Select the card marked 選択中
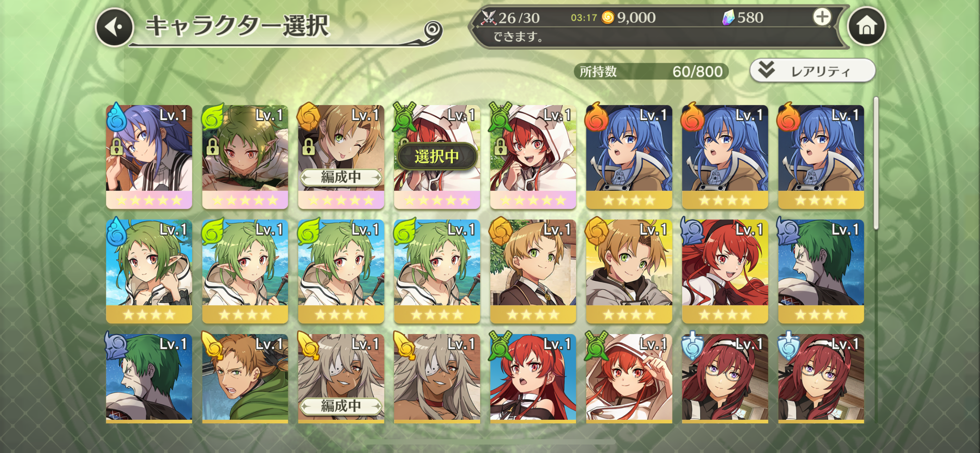The height and width of the screenshot is (453, 980). pyautogui.click(x=437, y=157)
